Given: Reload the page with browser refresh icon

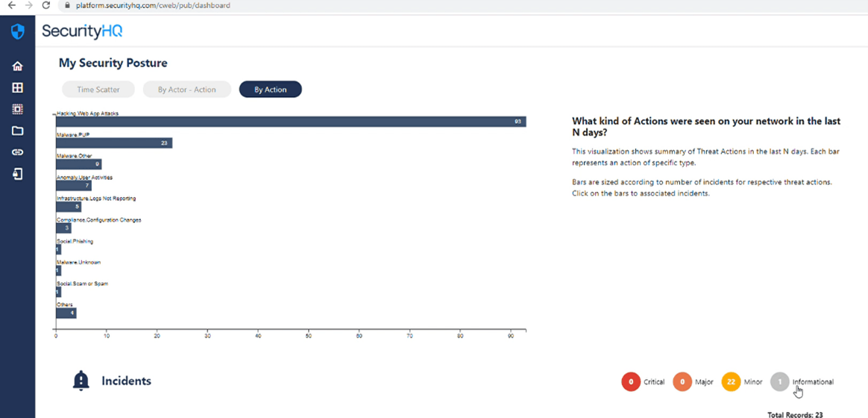Looking at the screenshot, I should tap(46, 5).
